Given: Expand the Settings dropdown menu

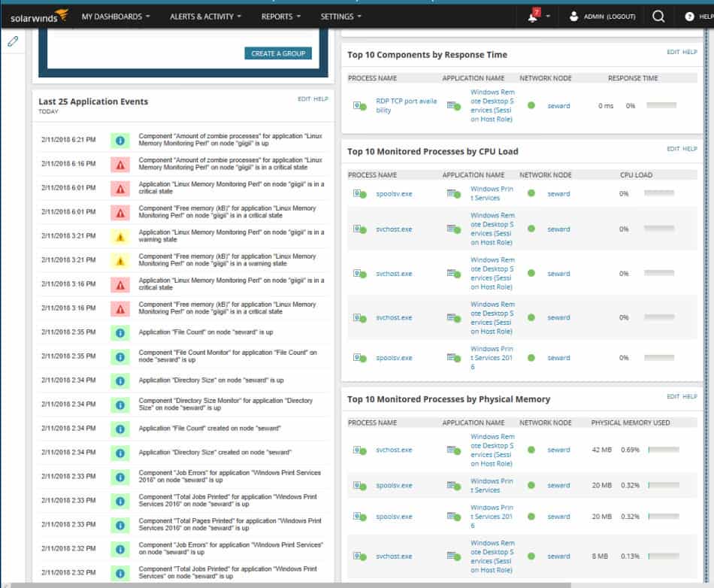Looking at the screenshot, I should [340, 17].
